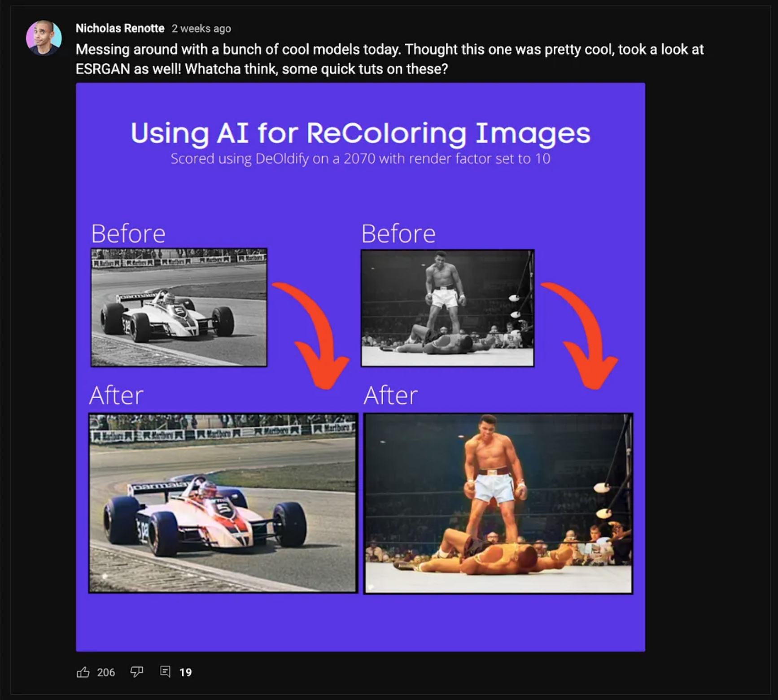Like the post with thumbs-up icon
The image size is (778, 700).
pyautogui.click(x=83, y=672)
